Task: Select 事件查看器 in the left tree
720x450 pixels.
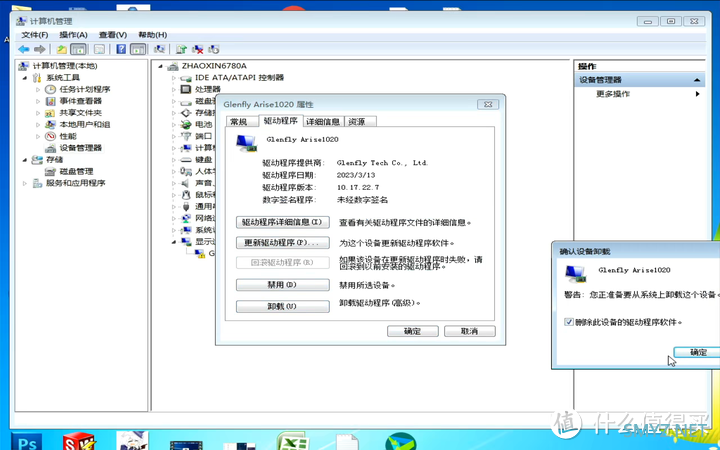Action: point(80,101)
